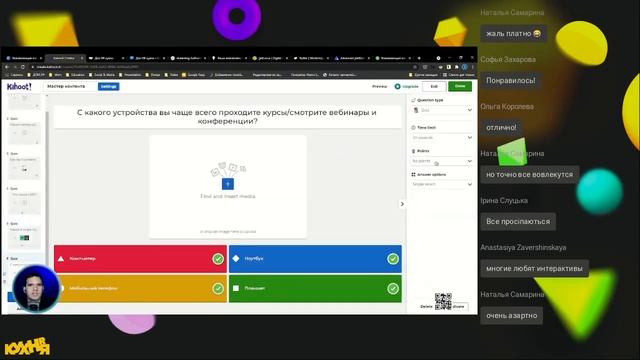Click the browser back arrow
Screen dimensions: 640x360
7,67
